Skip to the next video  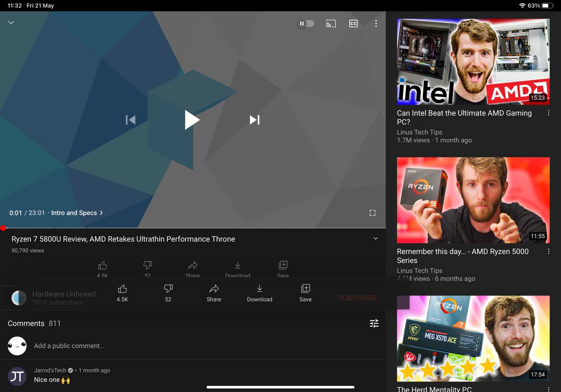pos(255,120)
